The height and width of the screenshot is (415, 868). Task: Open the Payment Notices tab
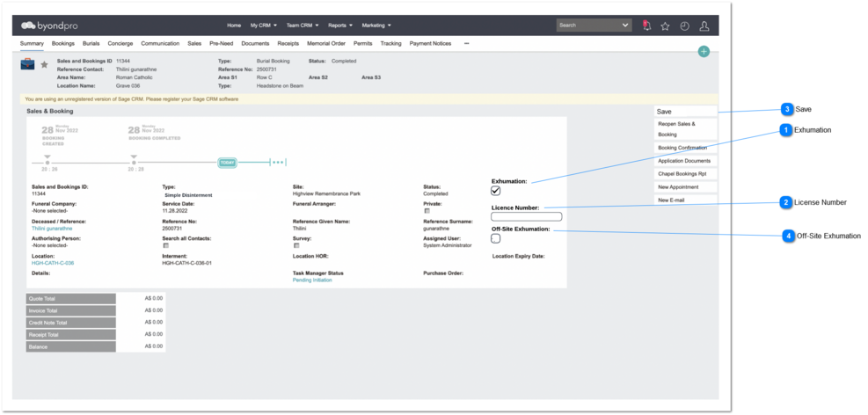430,43
